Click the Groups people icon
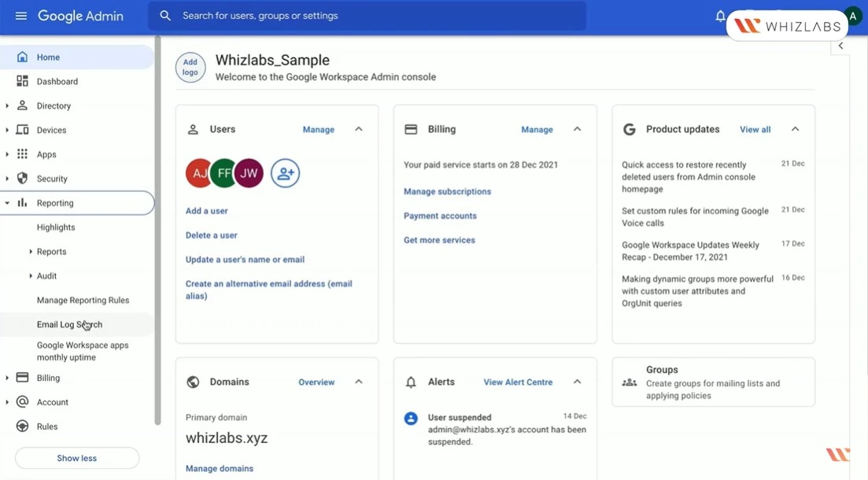Viewport: 868px width, 480px height. [x=630, y=382]
